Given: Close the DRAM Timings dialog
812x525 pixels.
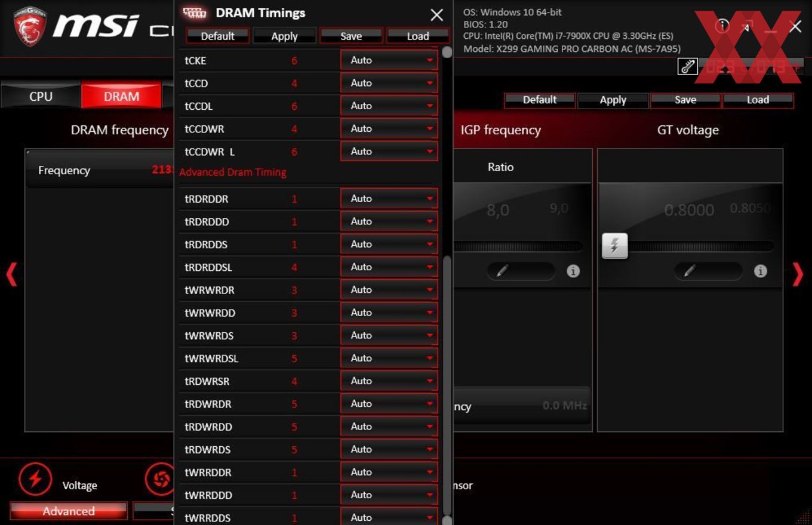Looking at the screenshot, I should (437, 15).
